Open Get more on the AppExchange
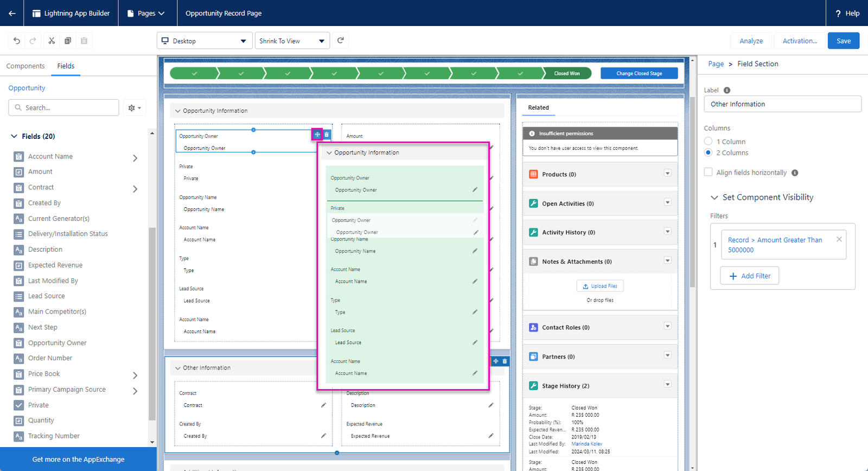This screenshot has height=471, width=868. click(x=78, y=459)
